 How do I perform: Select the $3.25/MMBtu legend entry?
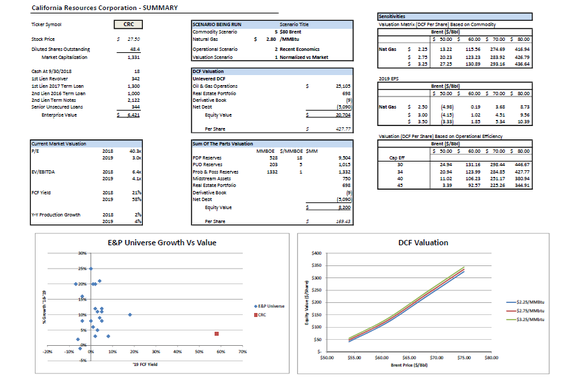coord(525,319)
